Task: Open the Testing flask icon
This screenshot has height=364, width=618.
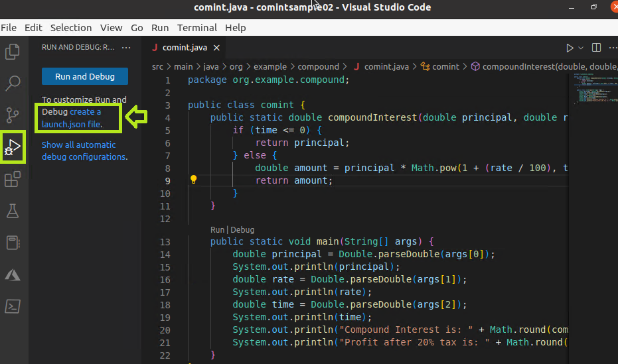Action: [13, 211]
